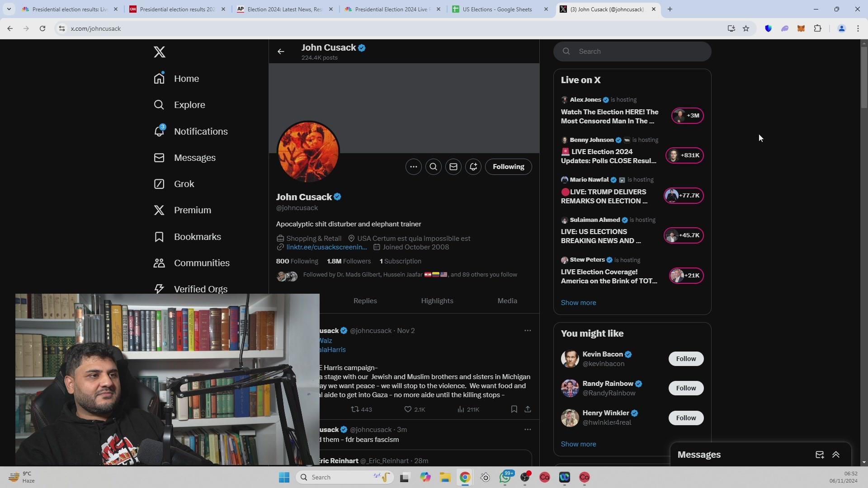Open more options on the Nov 2 post
The width and height of the screenshot is (868, 488).
coord(528,331)
